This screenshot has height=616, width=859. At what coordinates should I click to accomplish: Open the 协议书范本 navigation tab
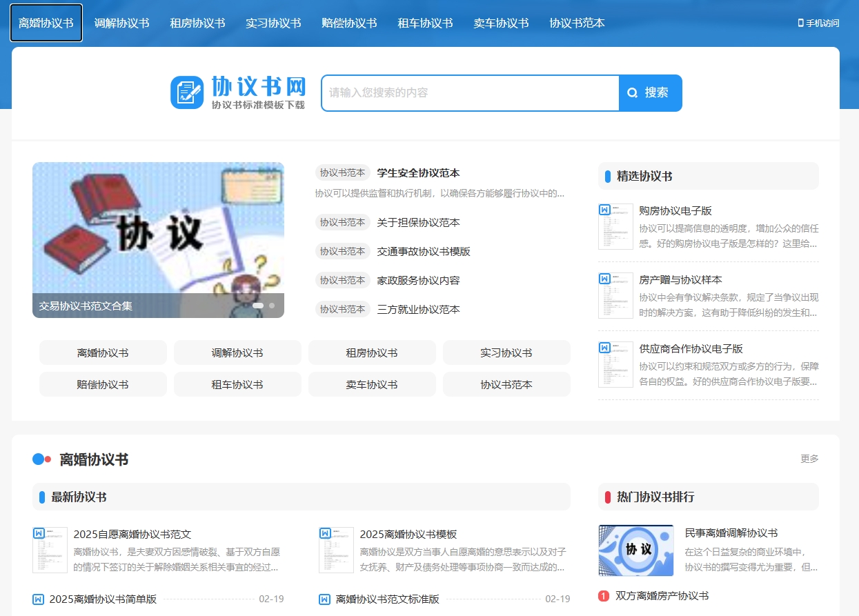(x=577, y=23)
